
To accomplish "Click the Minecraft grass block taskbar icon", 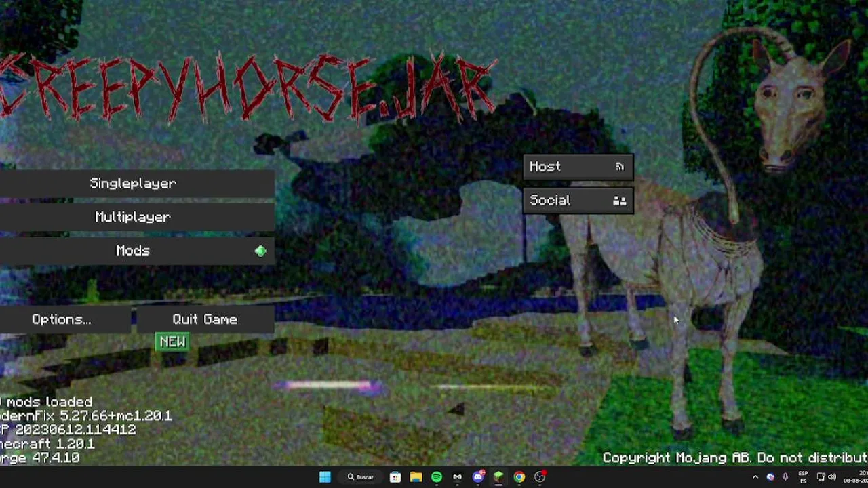I will (498, 477).
